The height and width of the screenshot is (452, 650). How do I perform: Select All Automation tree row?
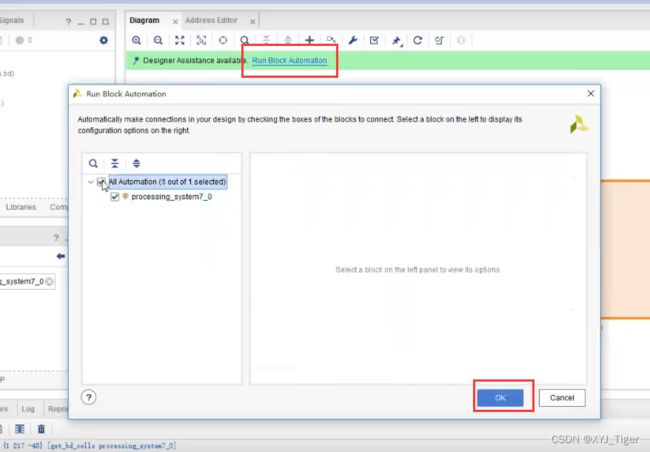click(167, 182)
